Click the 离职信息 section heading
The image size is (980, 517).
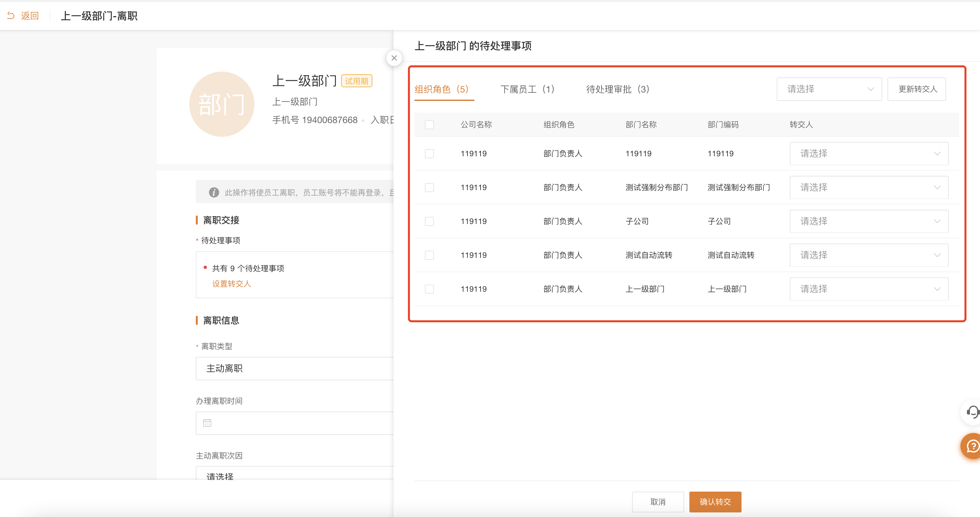(x=221, y=320)
